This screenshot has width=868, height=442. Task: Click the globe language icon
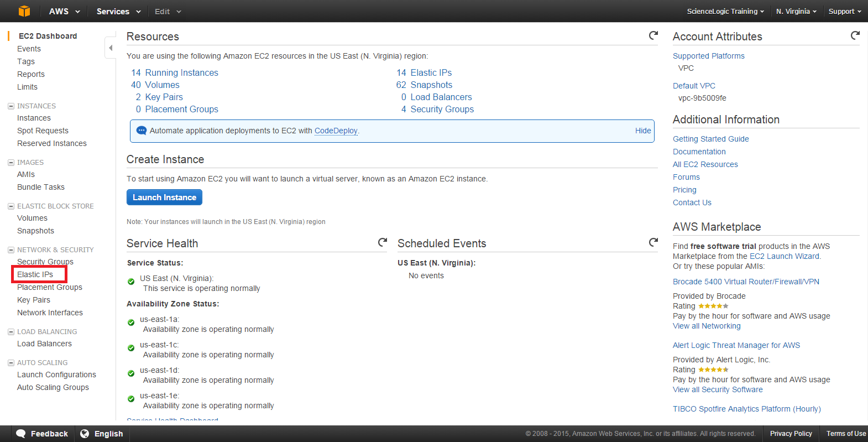[85, 434]
